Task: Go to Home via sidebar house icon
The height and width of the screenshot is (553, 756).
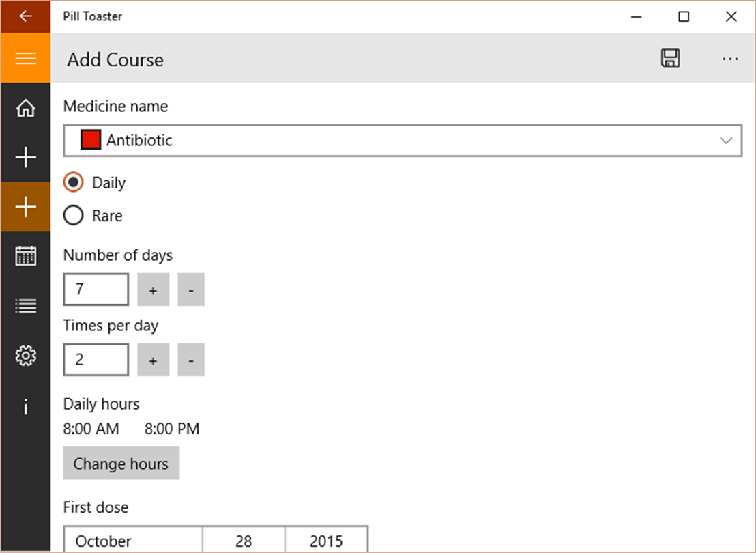Action: pos(25,108)
